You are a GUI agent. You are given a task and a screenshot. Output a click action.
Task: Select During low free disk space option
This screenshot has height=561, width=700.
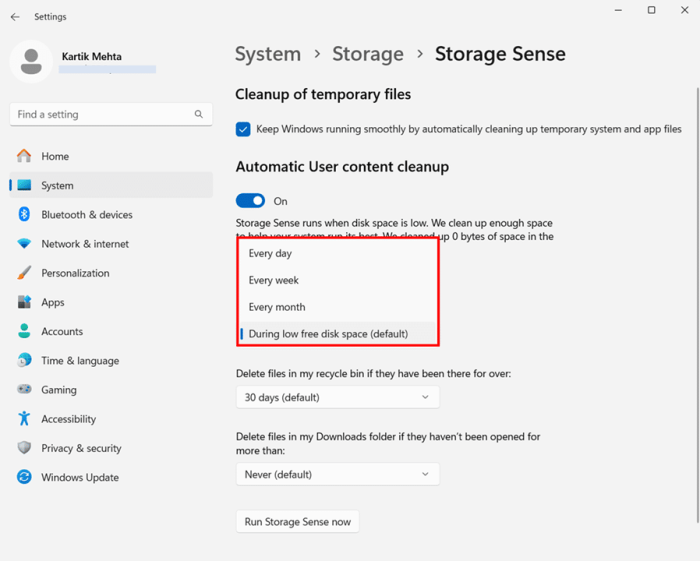338,334
